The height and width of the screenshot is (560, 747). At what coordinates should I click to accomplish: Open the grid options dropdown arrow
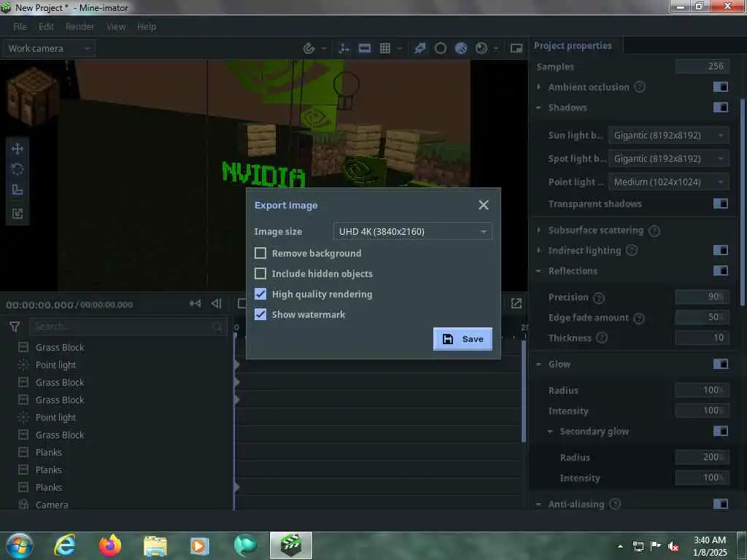[x=400, y=48]
